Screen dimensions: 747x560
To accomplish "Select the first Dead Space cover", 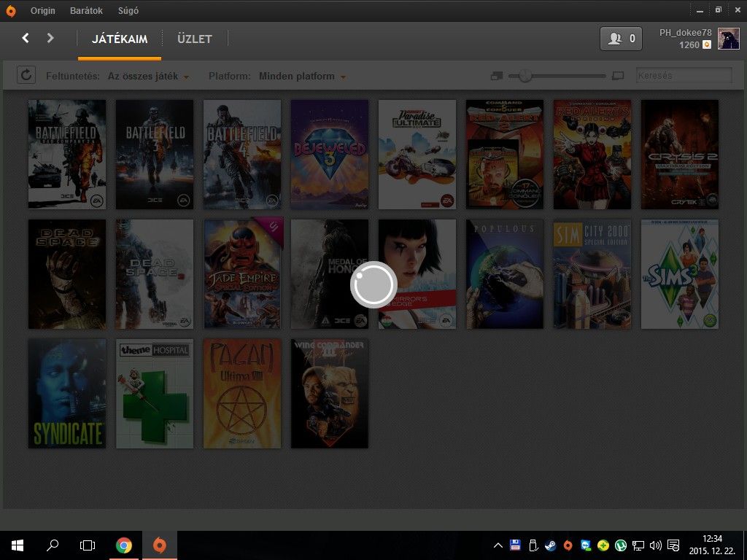I will coord(67,274).
